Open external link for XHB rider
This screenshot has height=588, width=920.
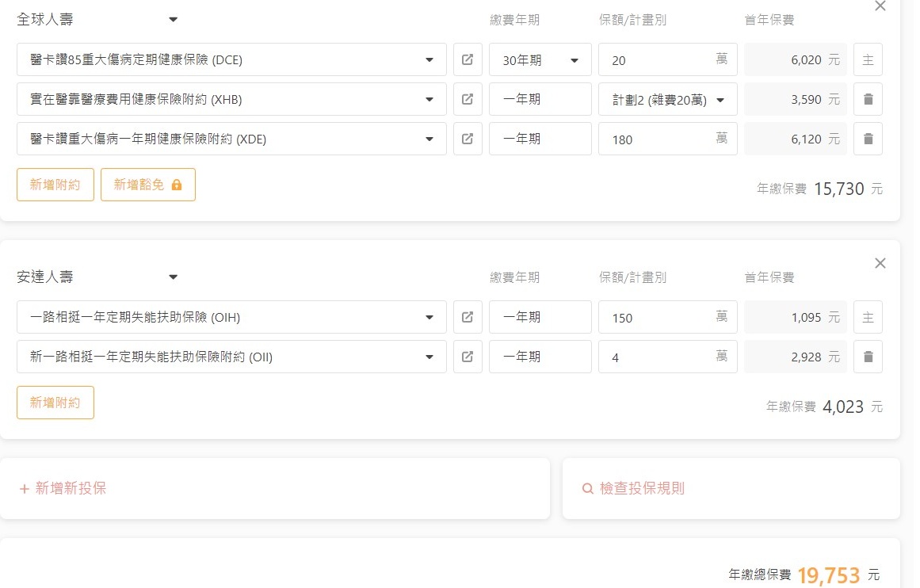click(468, 99)
